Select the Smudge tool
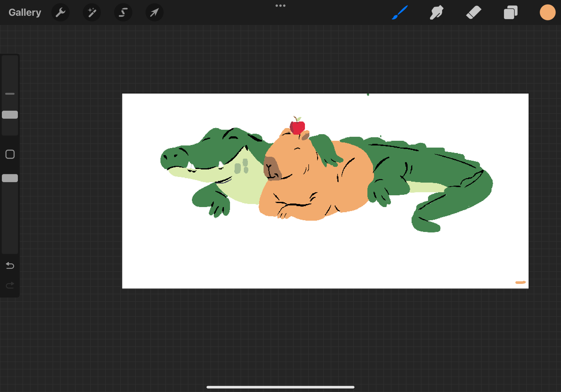Image resolution: width=561 pixels, height=392 pixels. [x=437, y=12]
